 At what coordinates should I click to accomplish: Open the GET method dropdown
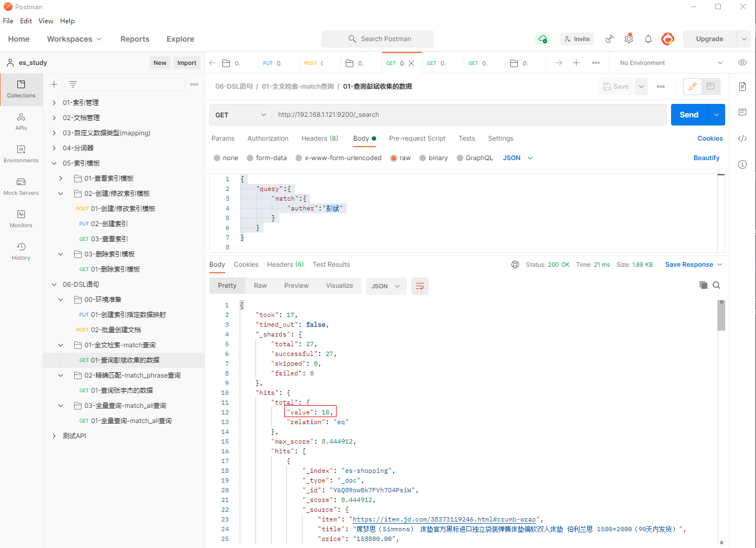[240, 115]
